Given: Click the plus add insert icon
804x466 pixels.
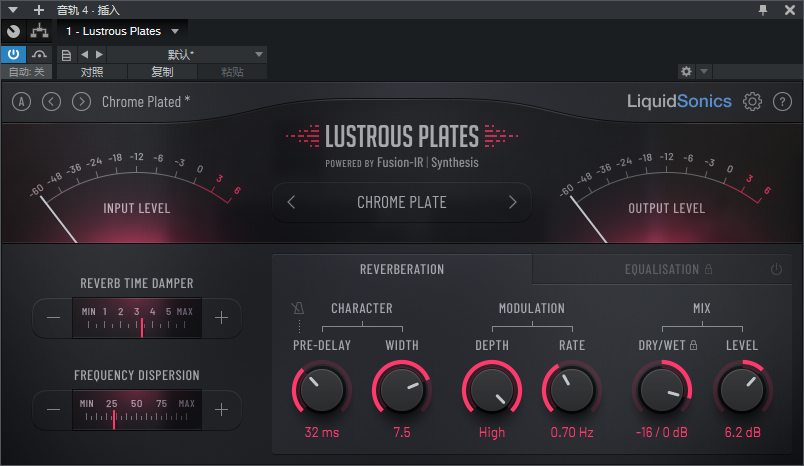Looking at the screenshot, I should [x=38, y=10].
